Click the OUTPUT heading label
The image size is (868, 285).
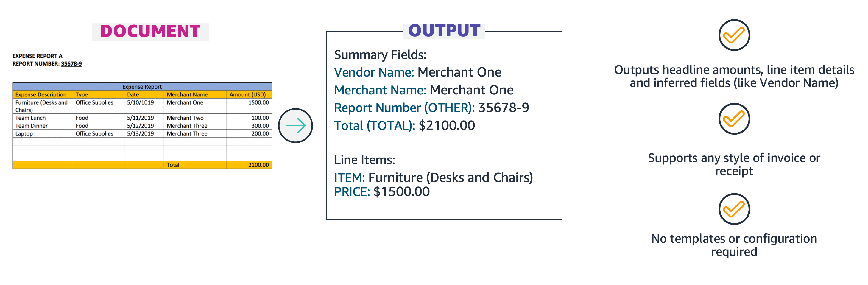[444, 31]
